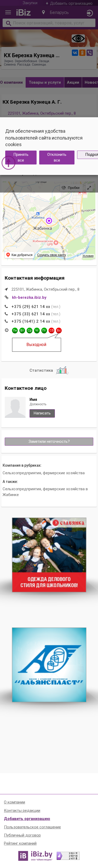The width and height of the screenshot is (98, 868).
Task: Open the Статистика chart icon
Action: (62, 370)
